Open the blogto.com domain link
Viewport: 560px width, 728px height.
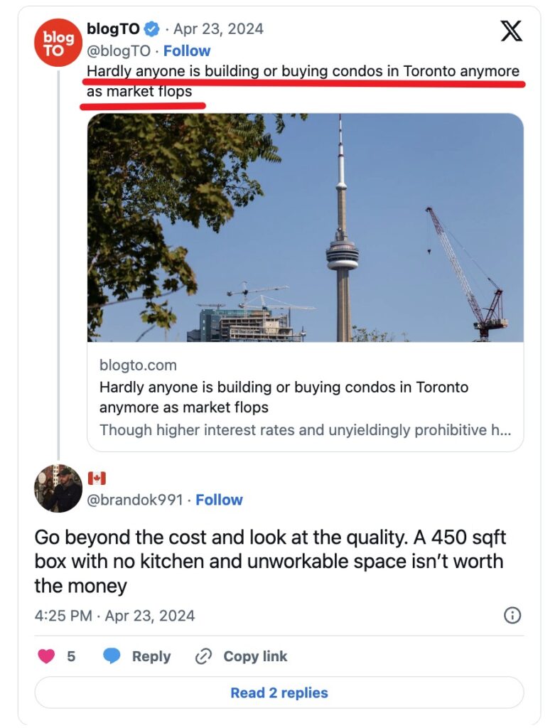pos(138,365)
